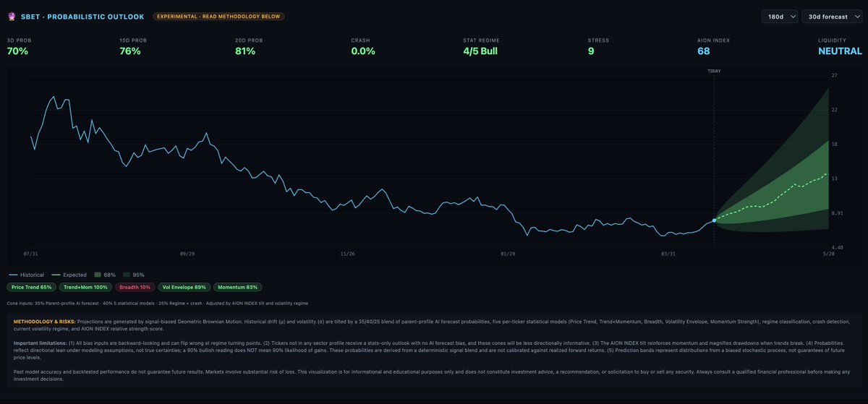
Task: Click the 09/29 date axis label
Action: point(187,254)
